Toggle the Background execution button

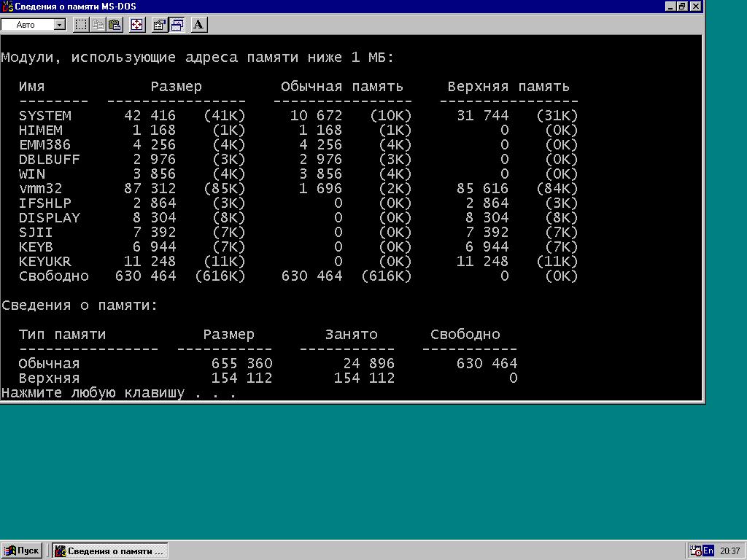(x=177, y=25)
